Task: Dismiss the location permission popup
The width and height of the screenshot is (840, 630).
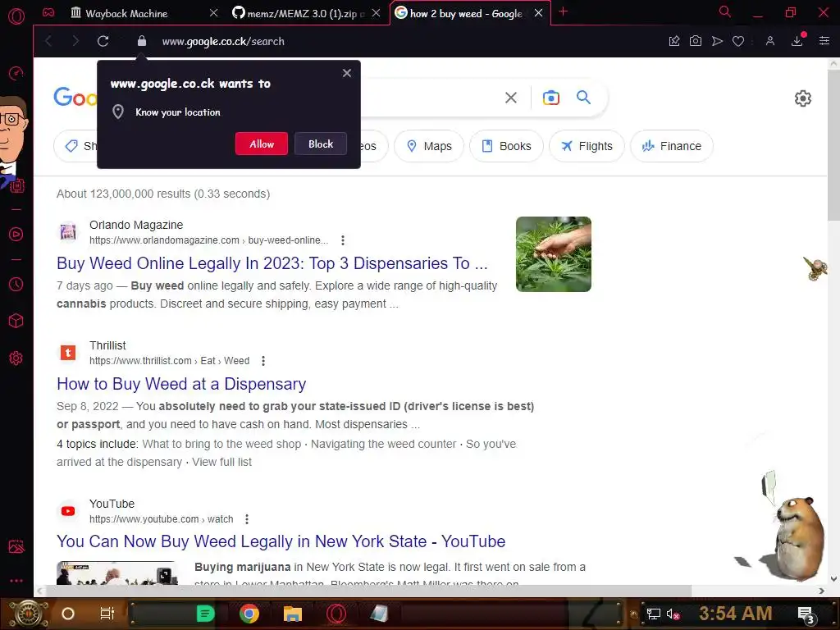Action: 347,73
